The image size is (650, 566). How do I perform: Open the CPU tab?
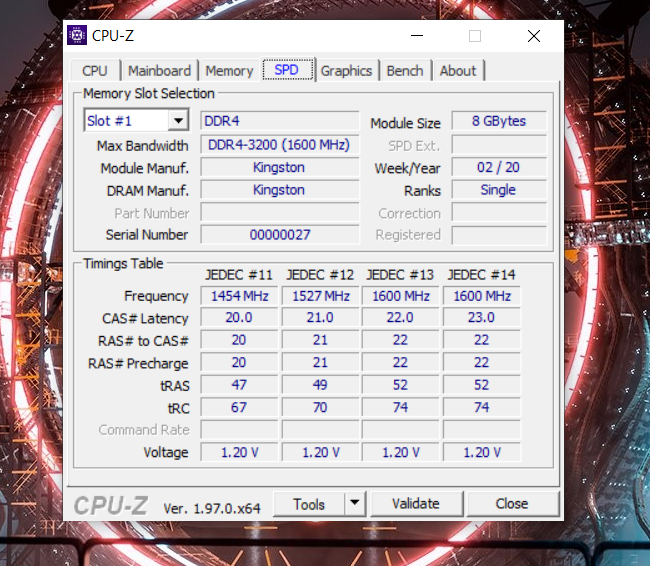95,71
